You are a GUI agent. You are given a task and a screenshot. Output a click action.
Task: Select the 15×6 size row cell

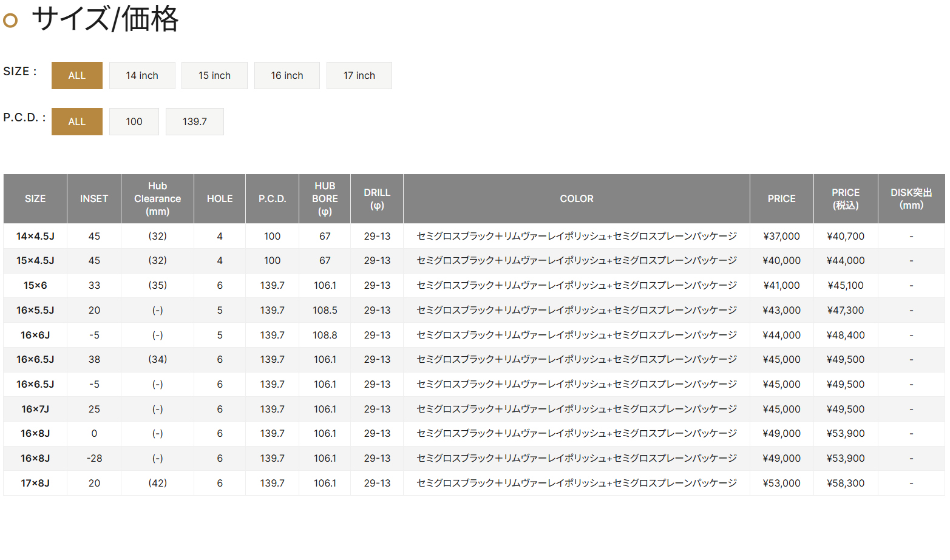pos(35,286)
